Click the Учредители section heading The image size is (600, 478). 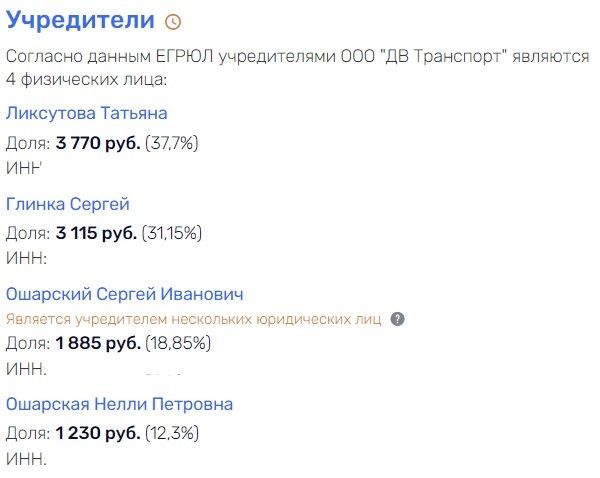click(80, 19)
